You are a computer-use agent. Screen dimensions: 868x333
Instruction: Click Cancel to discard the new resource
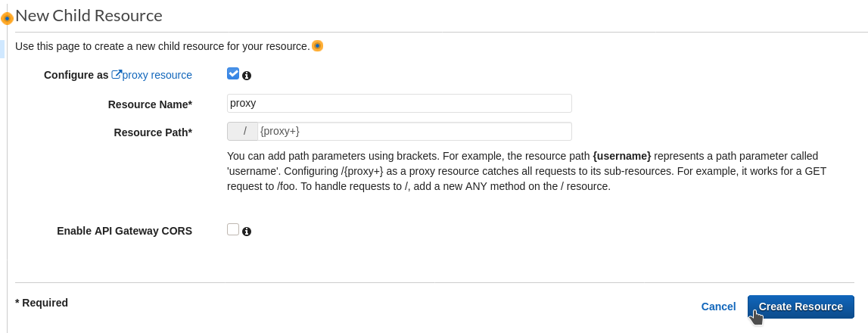(x=718, y=307)
